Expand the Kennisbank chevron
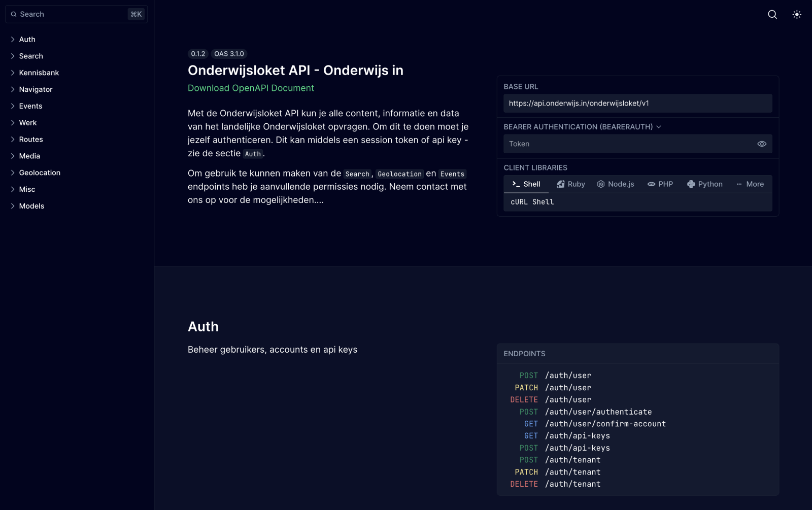The width and height of the screenshot is (812, 510). (13, 73)
